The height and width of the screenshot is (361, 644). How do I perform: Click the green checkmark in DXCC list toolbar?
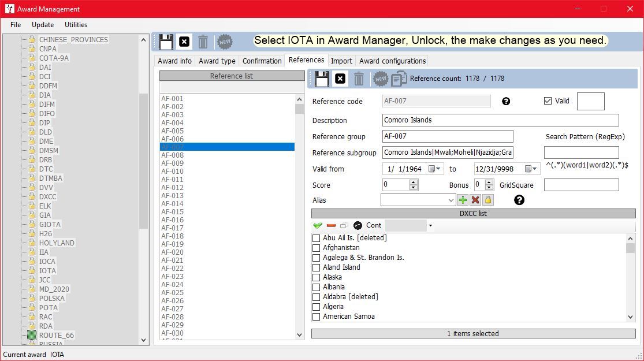coord(318,225)
